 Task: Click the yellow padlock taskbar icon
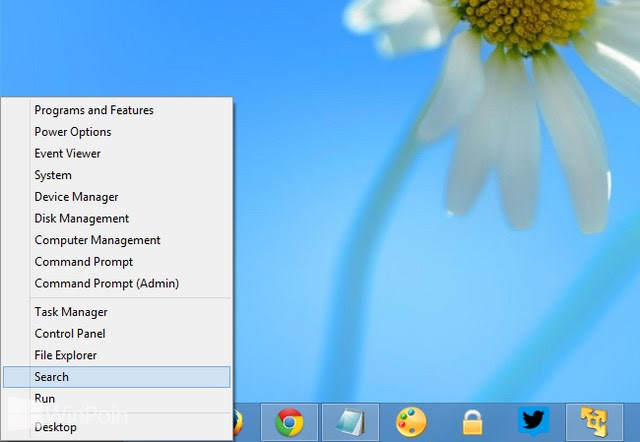coord(472,422)
